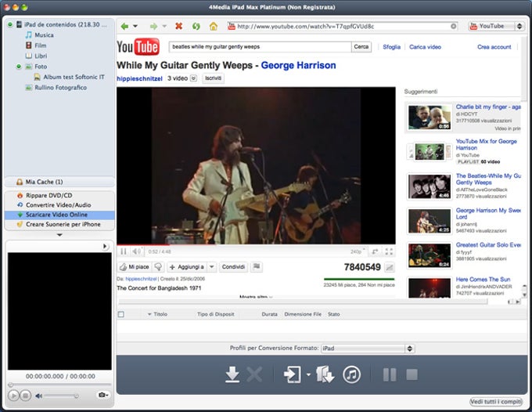Click Mi piace like button
The height and width of the screenshot is (412, 532).
point(135,267)
